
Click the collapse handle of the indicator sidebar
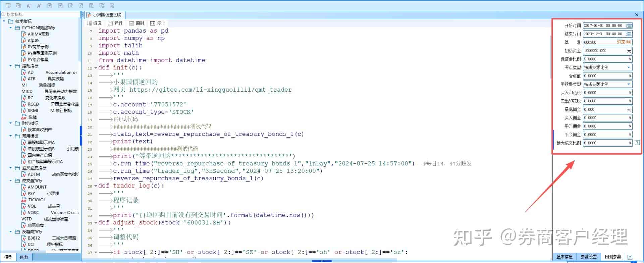pyautogui.click(x=81, y=136)
